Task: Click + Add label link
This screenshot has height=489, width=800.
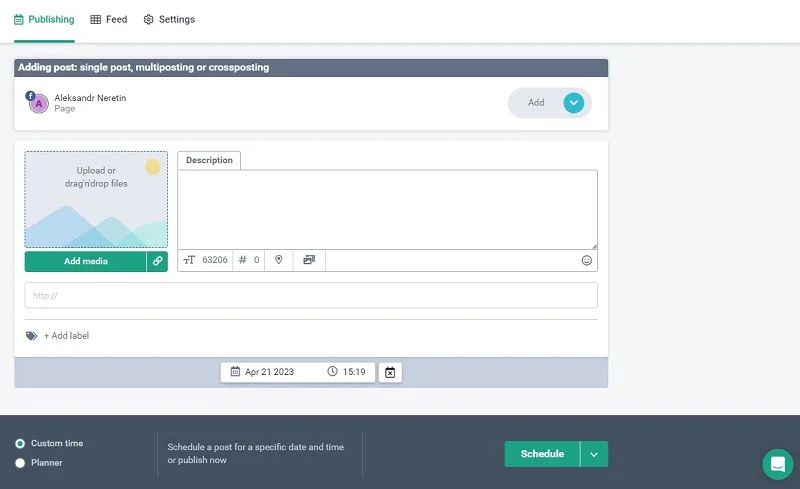Action: point(66,336)
